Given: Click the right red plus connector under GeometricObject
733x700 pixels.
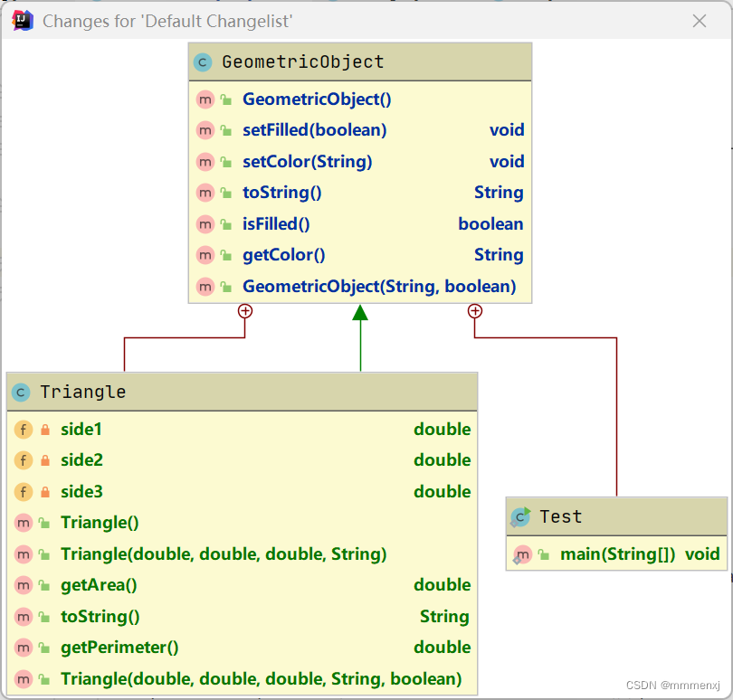Looking at the screenshot, I should point(474,311).
